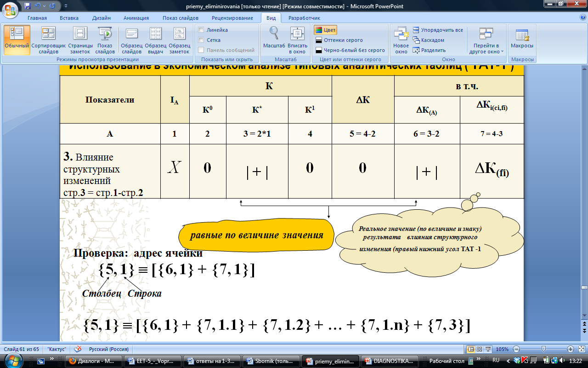This screenshot has height=368, width=588.
Task: Click the "Кактус" theme name in status bar
Action: 57,349
